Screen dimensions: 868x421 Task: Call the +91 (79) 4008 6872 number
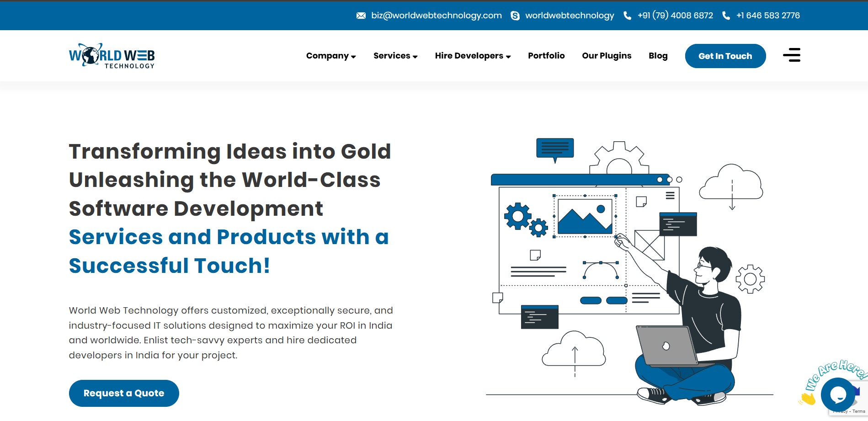(675, 16)
